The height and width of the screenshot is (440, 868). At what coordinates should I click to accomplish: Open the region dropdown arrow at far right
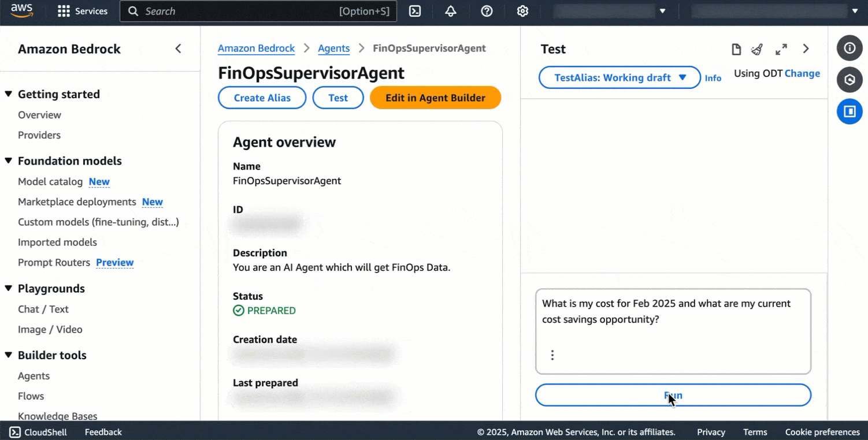point(855,11)
